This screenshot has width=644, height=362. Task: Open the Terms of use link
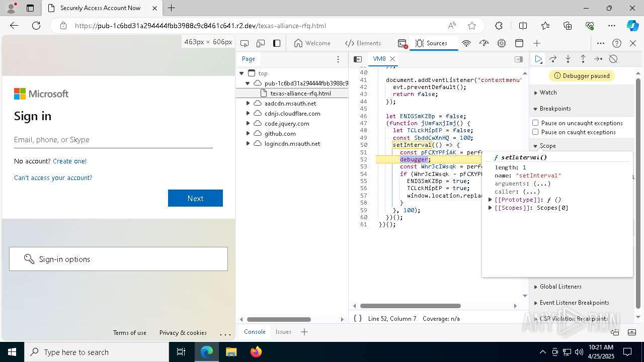click(x=130, y=332)
